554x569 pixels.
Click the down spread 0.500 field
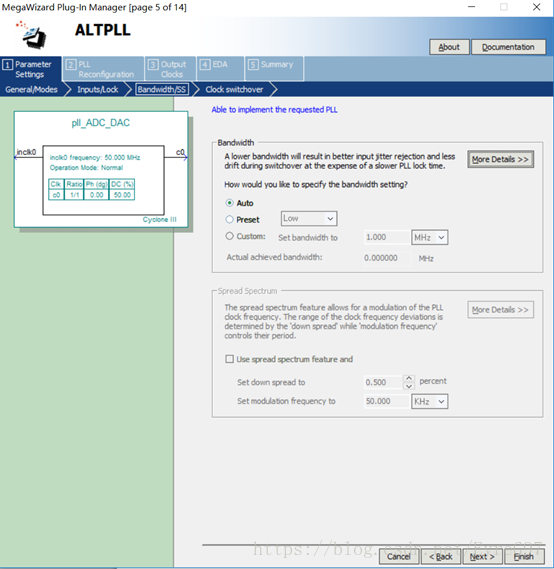coord(383,382)
